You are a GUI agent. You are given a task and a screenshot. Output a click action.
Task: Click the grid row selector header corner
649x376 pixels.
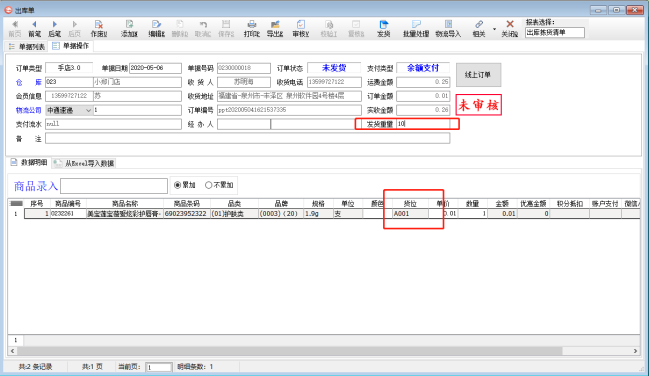[x=16, y=203]
